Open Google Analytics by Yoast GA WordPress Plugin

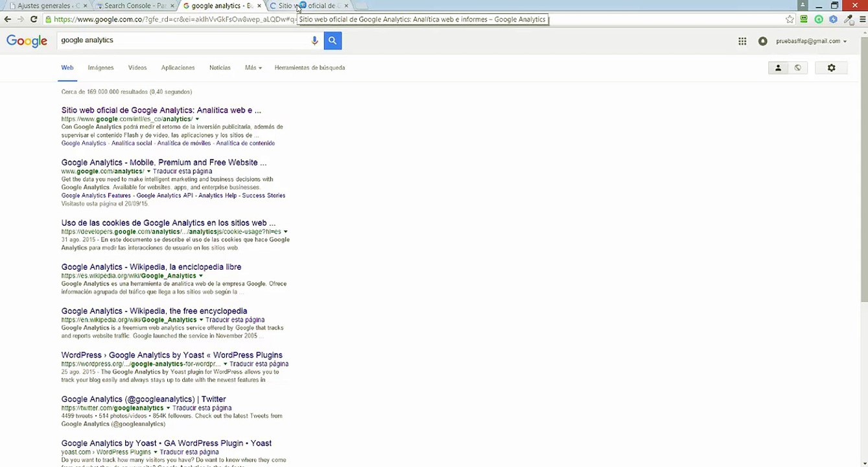[x=167, y=443]
